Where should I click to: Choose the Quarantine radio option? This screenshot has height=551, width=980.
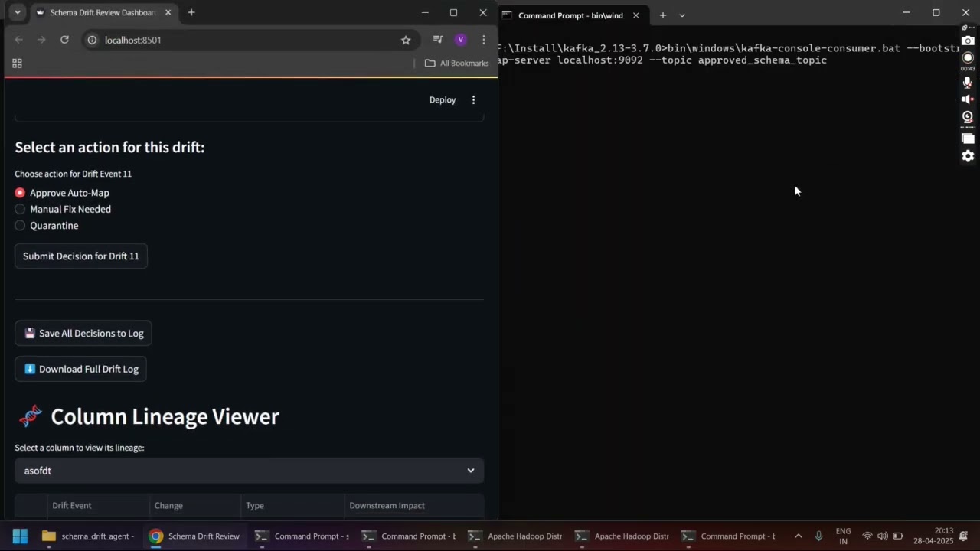tap(47, 226)
